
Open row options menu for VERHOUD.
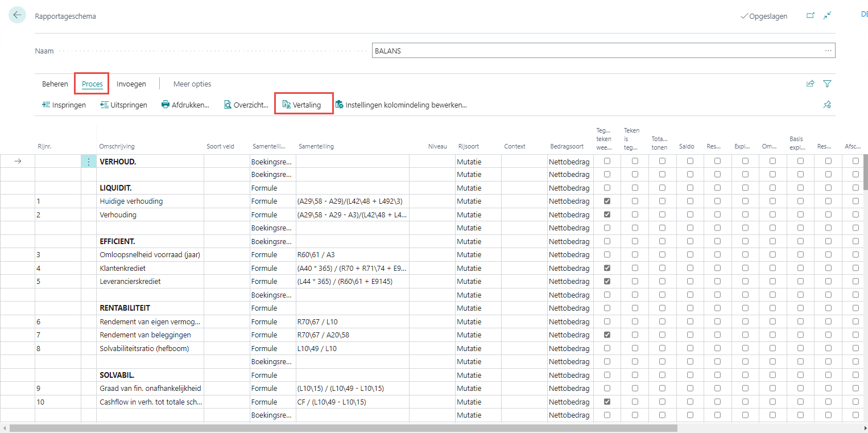(x=88, y=162)
